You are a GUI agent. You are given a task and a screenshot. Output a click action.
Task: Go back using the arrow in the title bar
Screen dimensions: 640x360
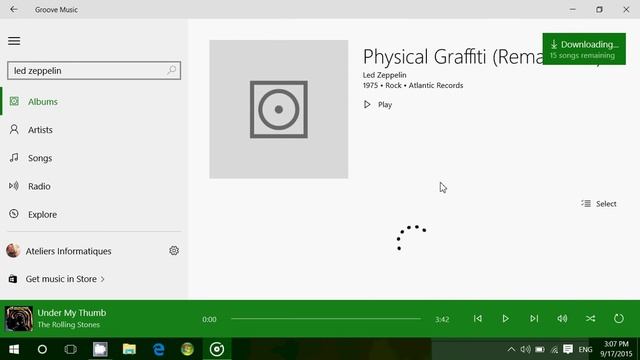[x=14, y=9]
